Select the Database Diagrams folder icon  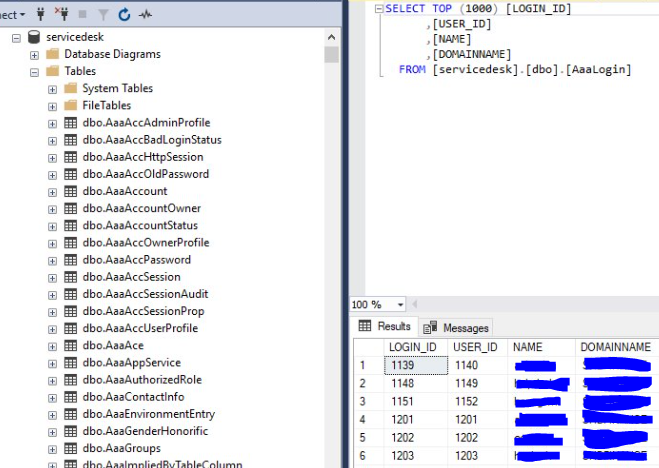coord(53,54)
